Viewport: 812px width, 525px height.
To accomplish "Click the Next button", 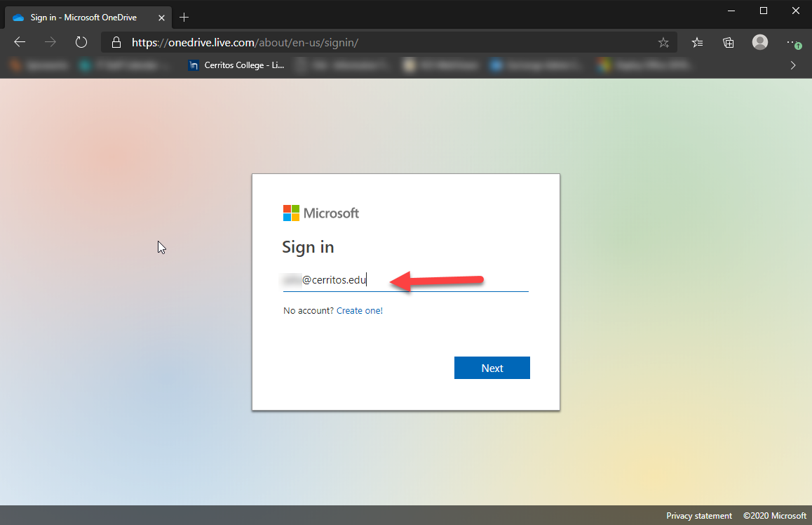I will point(492,368).
